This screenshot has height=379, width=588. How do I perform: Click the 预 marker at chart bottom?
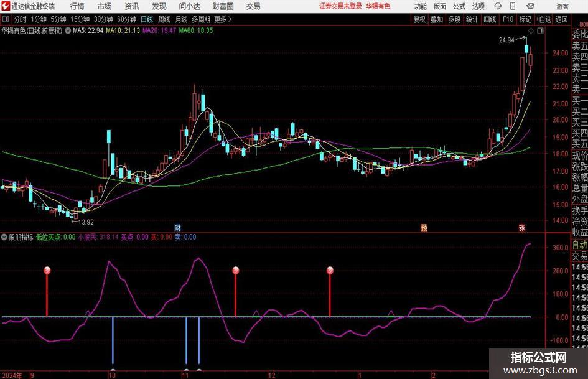pyautogui.click(x=424, y=227)
